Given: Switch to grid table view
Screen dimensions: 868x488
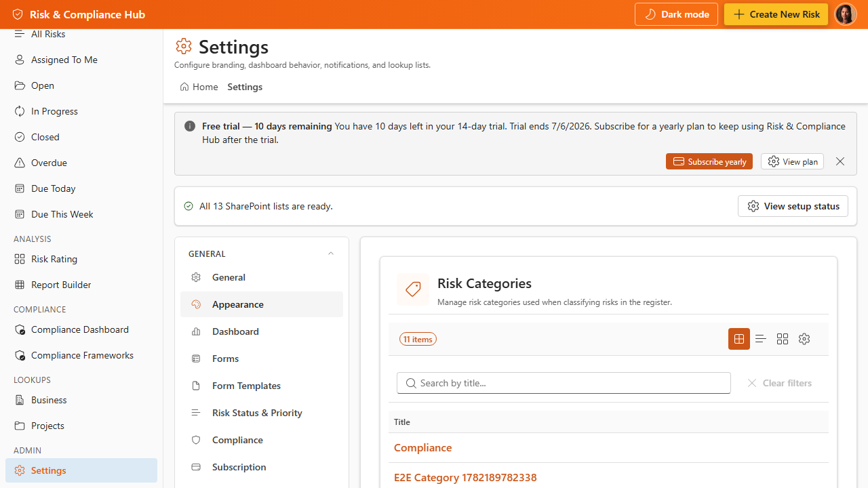Looking at the screenshot, I should pyautogui.click(x=739, y=339).
